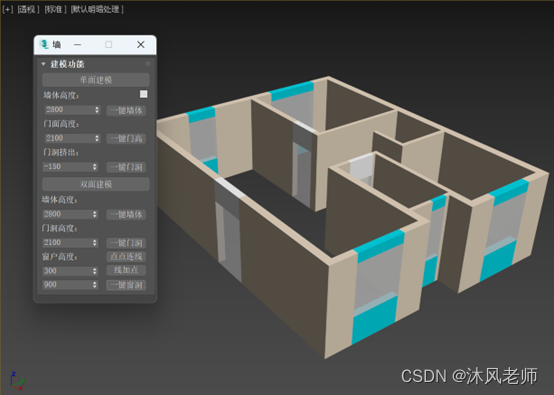Click the 单面建模 button
This screenshot has height=395, width=554.
pyautogui.click(x=96, y=80)
